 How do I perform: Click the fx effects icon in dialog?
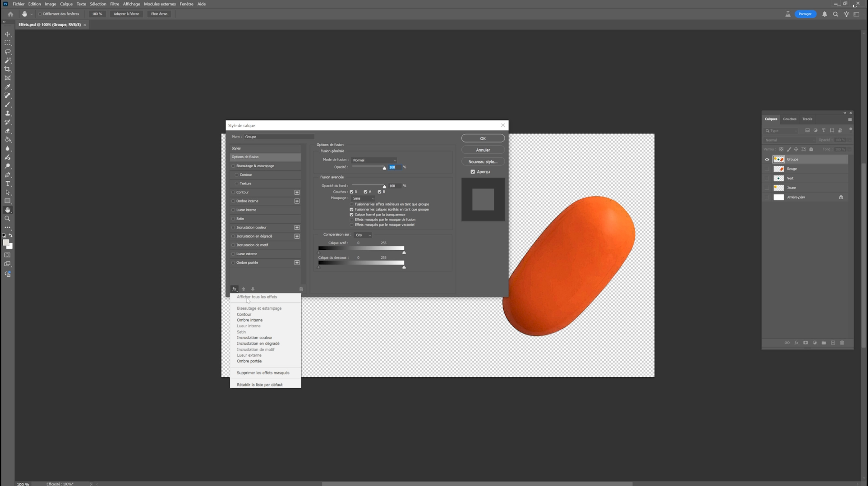[x=235, y=289]
